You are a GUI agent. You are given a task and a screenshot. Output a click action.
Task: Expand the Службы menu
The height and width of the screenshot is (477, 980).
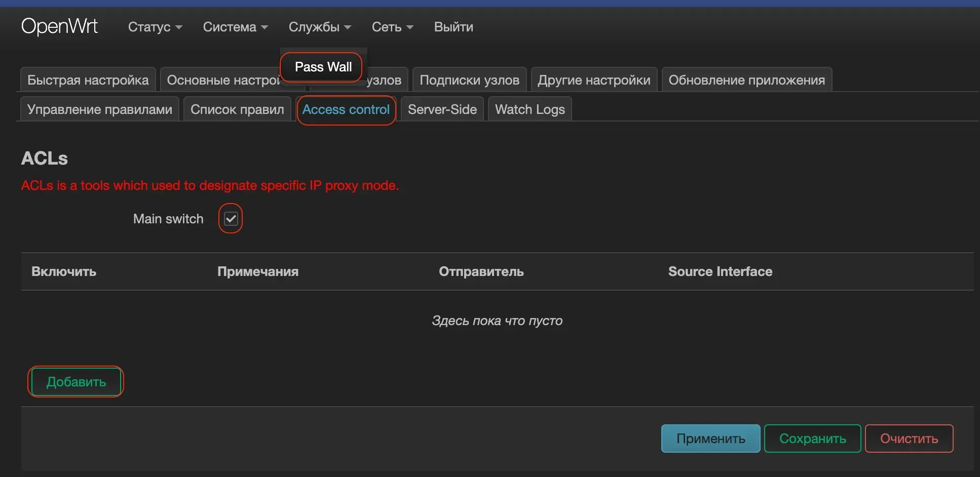tap(320, 27)
